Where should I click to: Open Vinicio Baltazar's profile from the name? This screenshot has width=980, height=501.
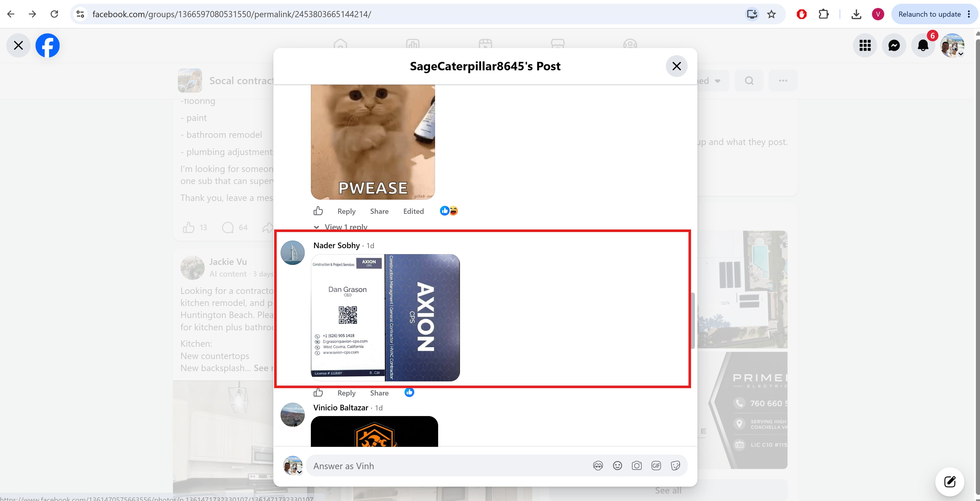point(341,407)
